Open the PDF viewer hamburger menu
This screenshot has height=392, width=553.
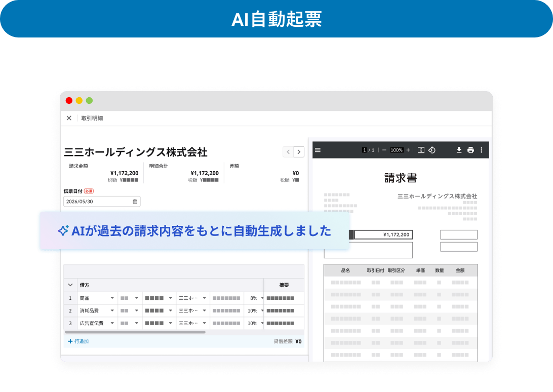point(318,150)
